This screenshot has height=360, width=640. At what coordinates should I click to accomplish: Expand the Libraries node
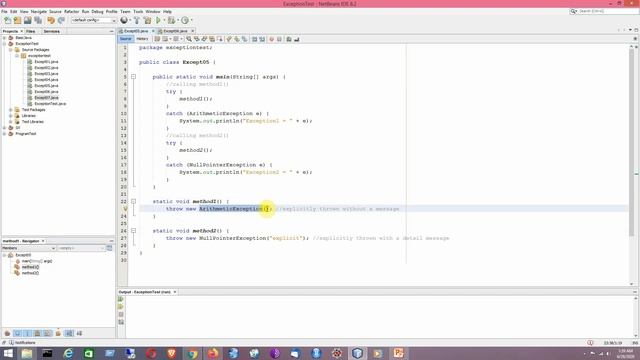[11, 116]
